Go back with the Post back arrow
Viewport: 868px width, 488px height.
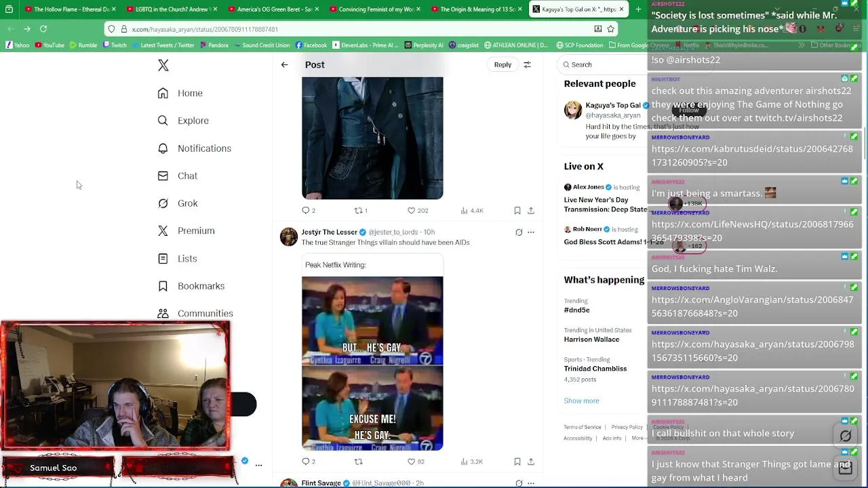pyautogui.click(x=284, y=64)
